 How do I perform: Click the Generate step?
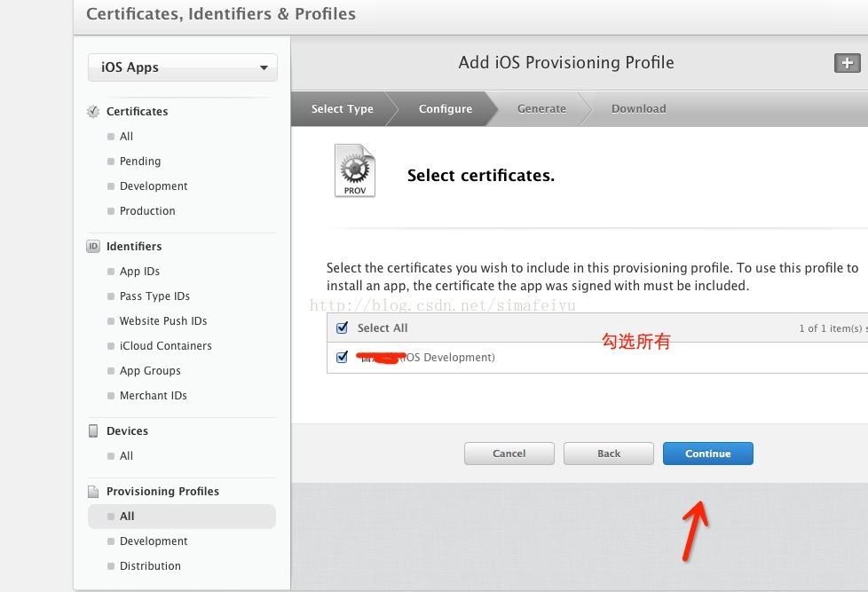click(541, 108)
